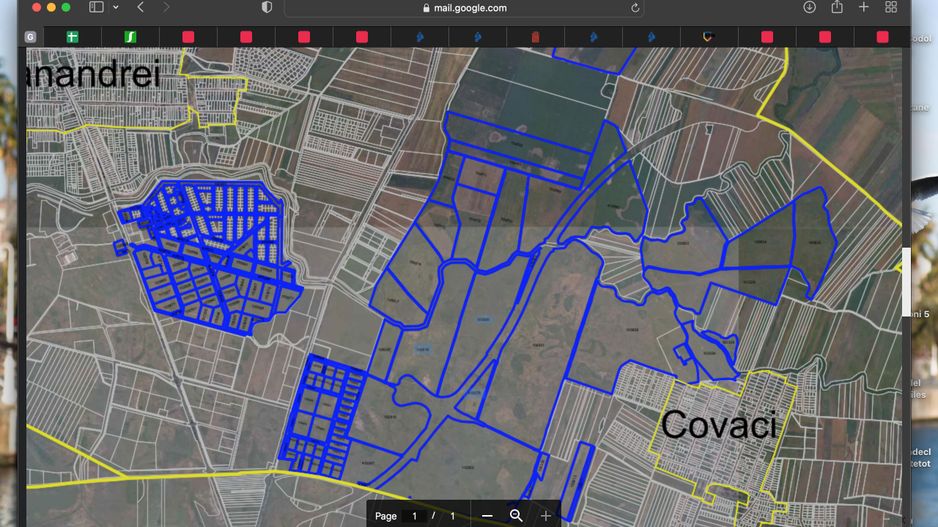Click the mail.google.com address bar

click(x=464, y=8)
